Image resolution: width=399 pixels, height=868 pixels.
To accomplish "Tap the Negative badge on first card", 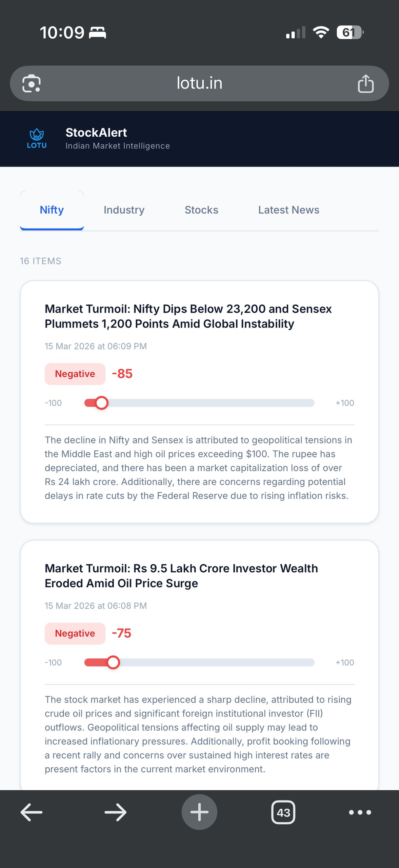I will click(x=75, y=374).
